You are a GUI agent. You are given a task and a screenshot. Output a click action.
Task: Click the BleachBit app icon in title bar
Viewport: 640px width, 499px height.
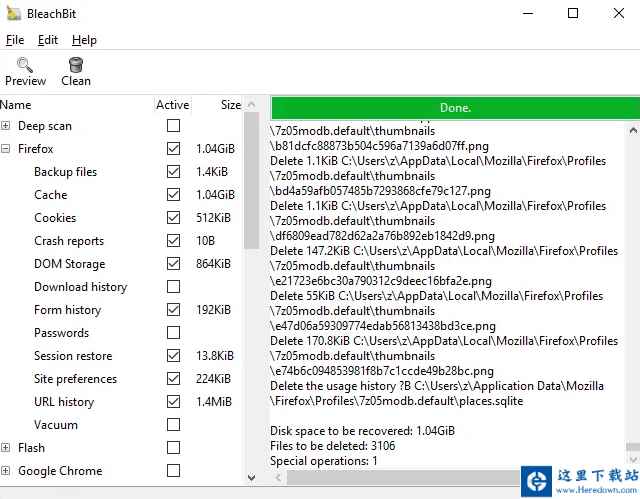[x=13, y=12]
